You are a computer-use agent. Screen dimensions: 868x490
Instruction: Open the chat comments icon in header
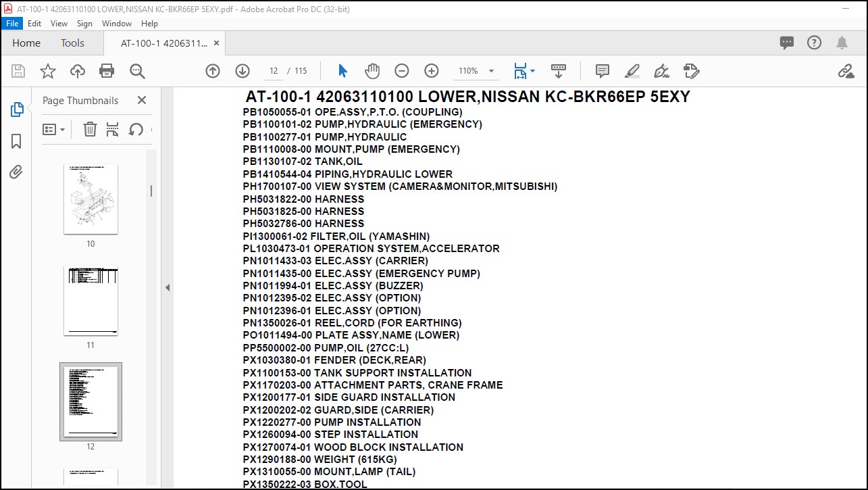(787, 43)
